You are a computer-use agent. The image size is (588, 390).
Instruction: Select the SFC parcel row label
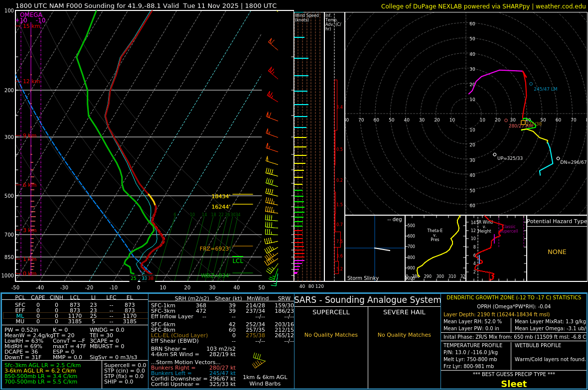click(20, 305)
